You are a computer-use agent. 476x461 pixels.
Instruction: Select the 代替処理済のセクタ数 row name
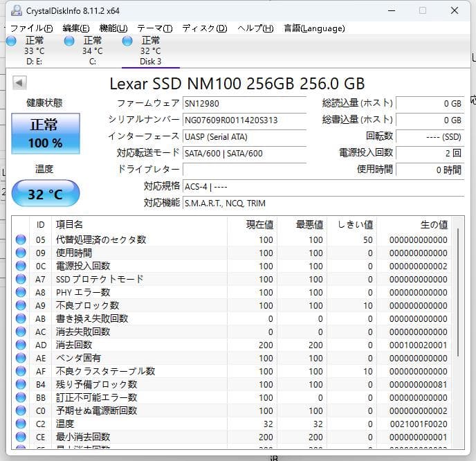pos(101,239)
